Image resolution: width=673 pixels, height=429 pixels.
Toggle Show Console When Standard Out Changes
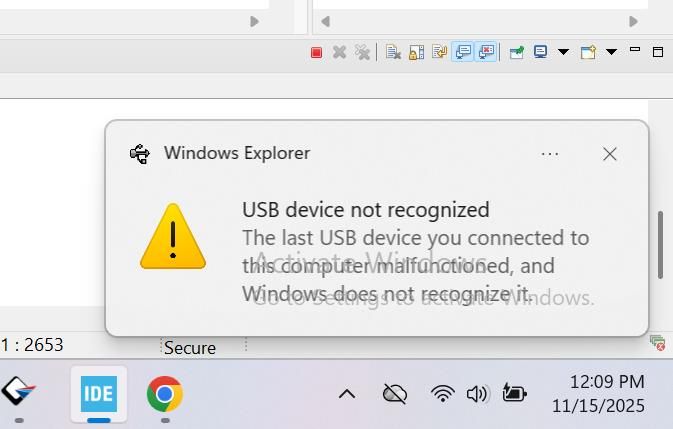pyautogui.click(x=463, y=52)
